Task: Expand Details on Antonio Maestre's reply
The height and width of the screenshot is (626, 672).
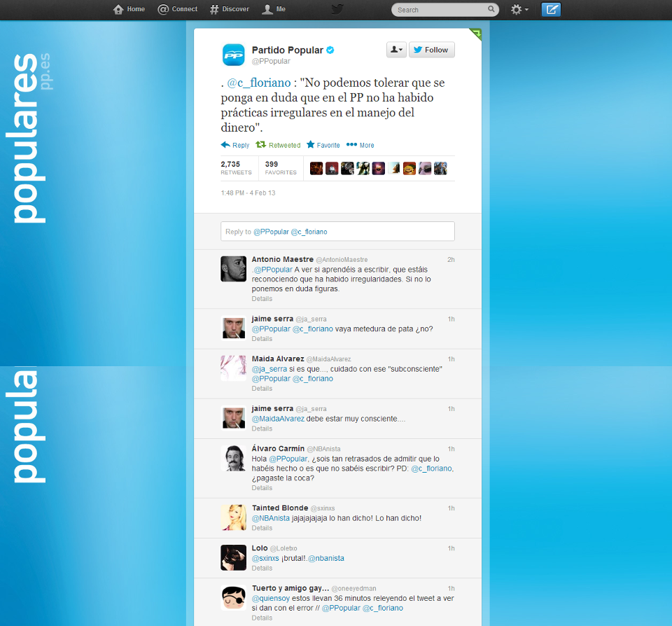Action: (x=262, y=299)
